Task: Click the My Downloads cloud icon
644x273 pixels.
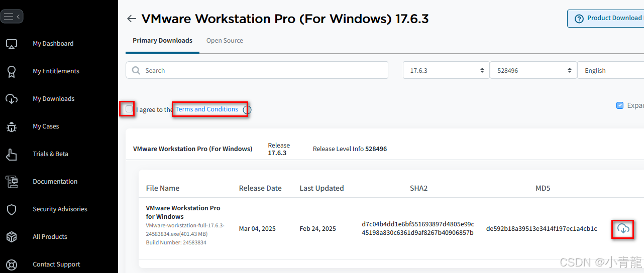Action: [x=12, y=99]
